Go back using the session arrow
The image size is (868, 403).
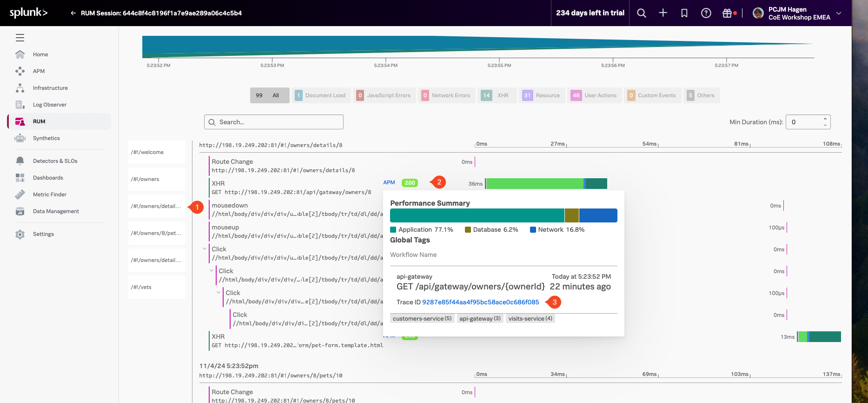coord(73,13)
